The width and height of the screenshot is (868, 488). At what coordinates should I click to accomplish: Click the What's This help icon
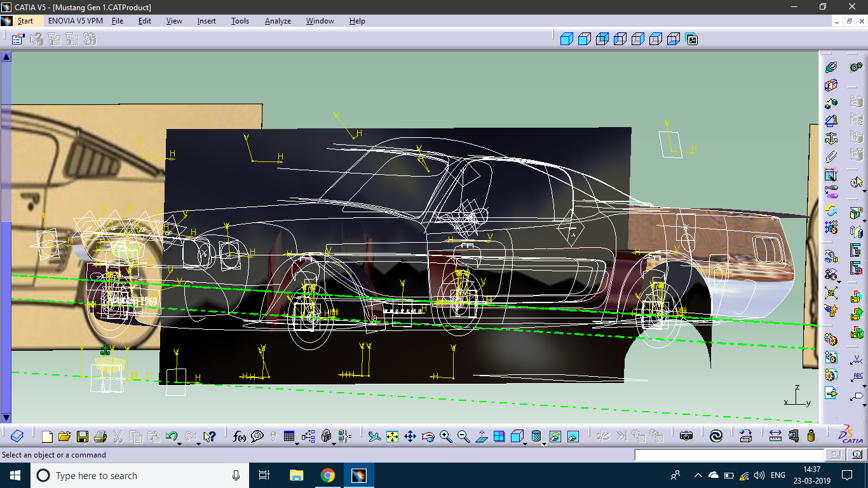pos(209,437)
